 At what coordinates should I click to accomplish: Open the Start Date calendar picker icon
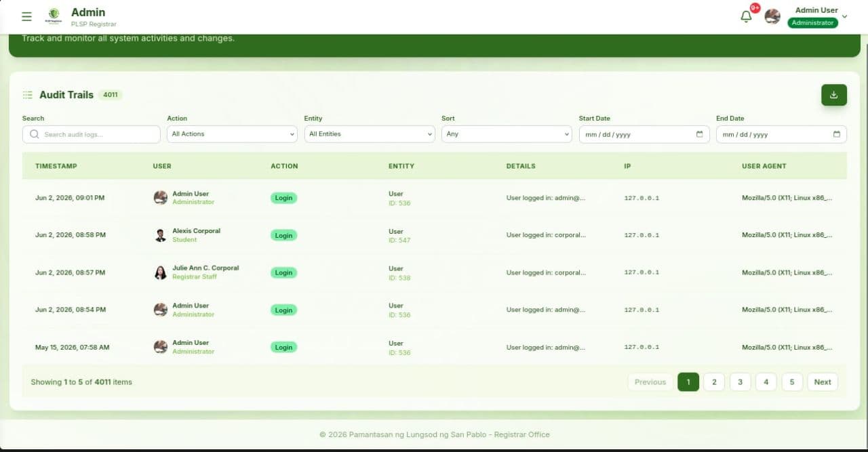click(699, 134)
